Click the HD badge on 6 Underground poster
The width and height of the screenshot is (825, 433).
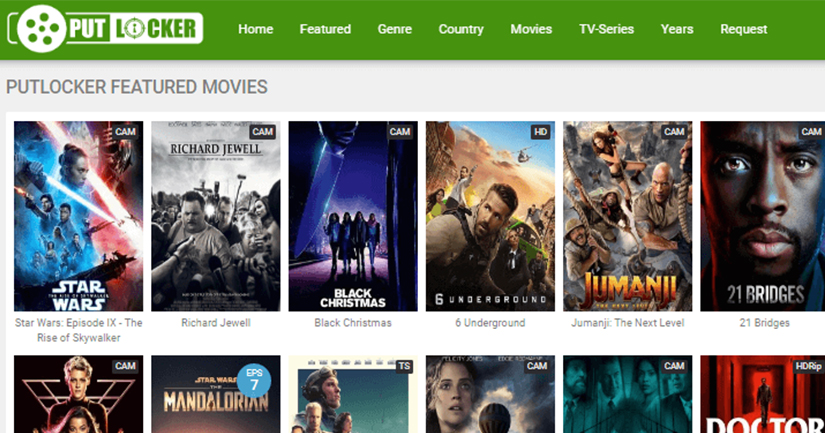pyautogui.click(x=540, y=132)
